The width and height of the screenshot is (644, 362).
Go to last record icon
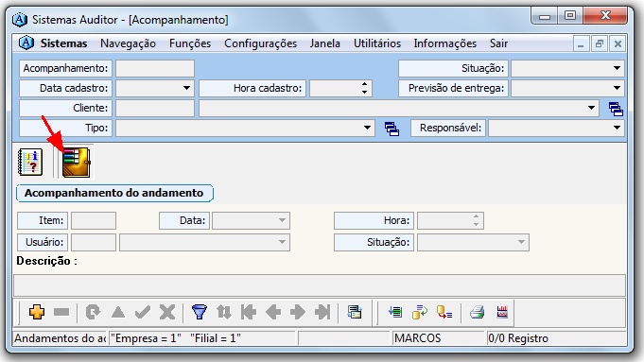tap(322, 312)
